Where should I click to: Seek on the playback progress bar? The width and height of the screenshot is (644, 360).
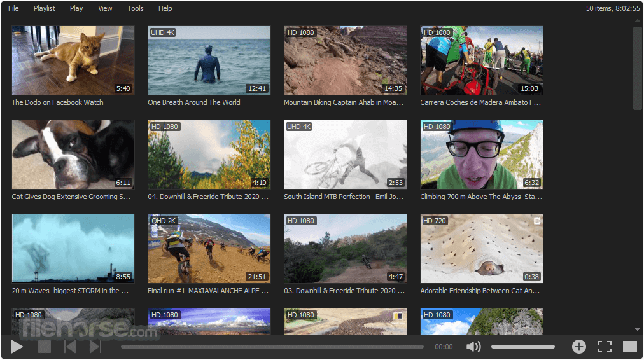272,347
